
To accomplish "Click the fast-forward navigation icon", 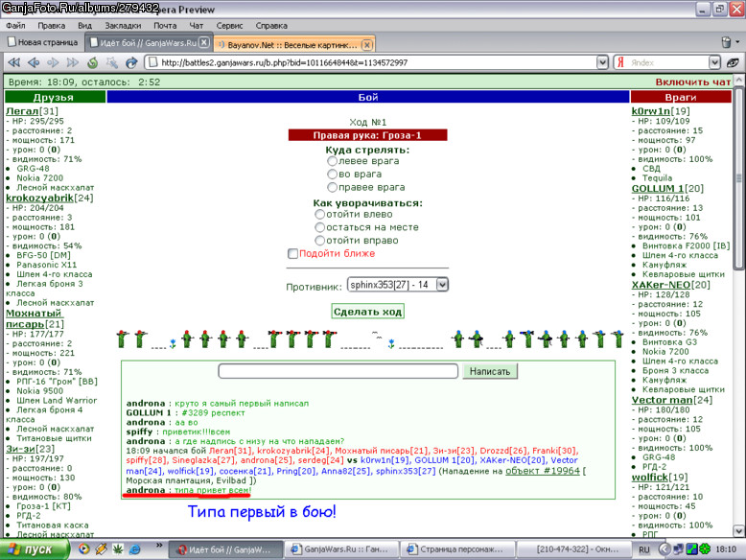I will pos(73,62).
